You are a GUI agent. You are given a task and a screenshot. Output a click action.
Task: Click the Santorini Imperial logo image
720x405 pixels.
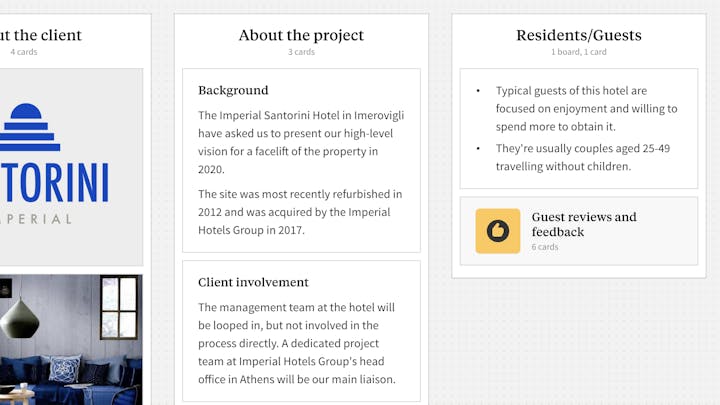pos(60,165)
